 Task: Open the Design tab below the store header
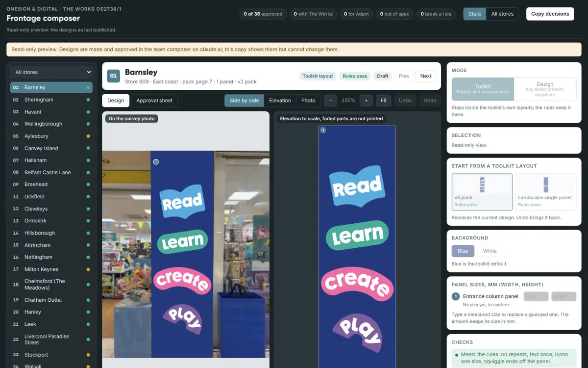pos(116,101)
